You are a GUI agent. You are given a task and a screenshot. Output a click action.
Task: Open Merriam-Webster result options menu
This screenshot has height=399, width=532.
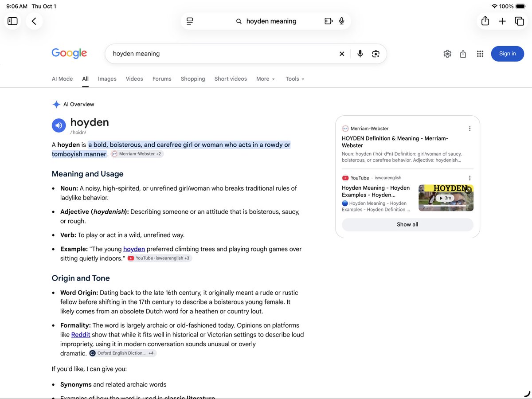click(x=470, y=129)
